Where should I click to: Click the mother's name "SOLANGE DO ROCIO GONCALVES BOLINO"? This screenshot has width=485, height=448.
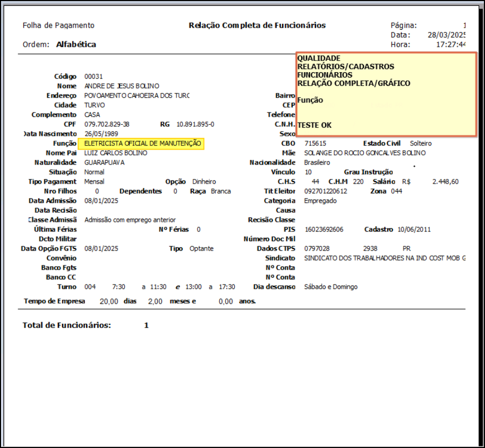click(x=365, y=153)
